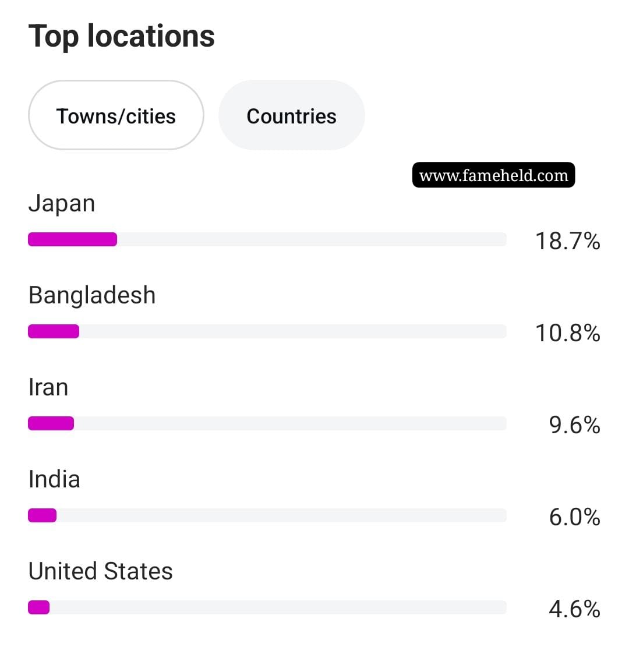Click the 18.7% value for Japan
Viewport: 629px width, 672px height.
pyautogui.click(x=568, y=241)
